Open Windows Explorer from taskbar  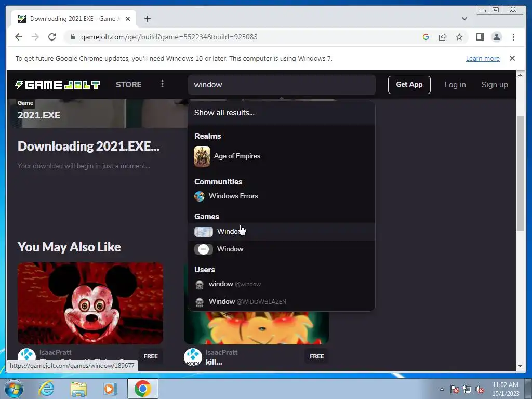78,389
